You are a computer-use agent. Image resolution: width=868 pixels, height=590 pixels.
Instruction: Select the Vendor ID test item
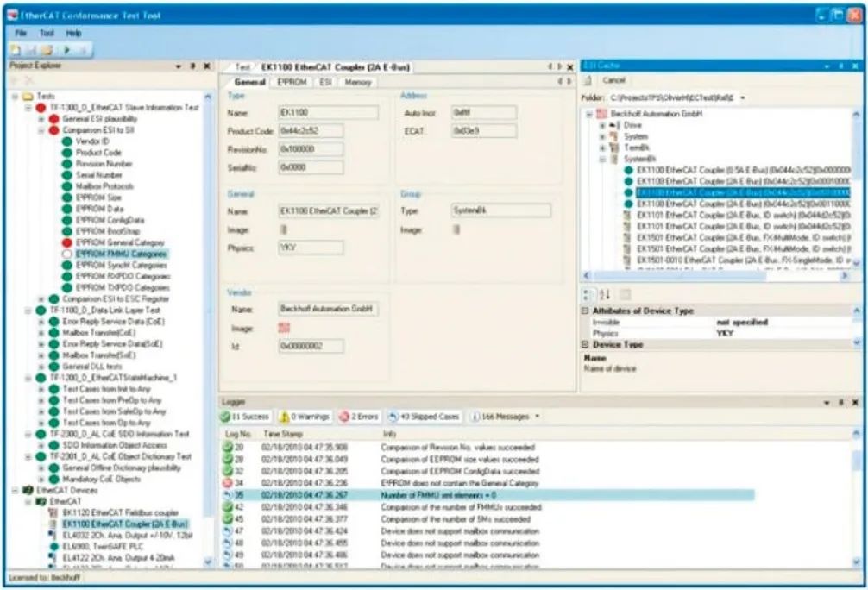point(92,141)
